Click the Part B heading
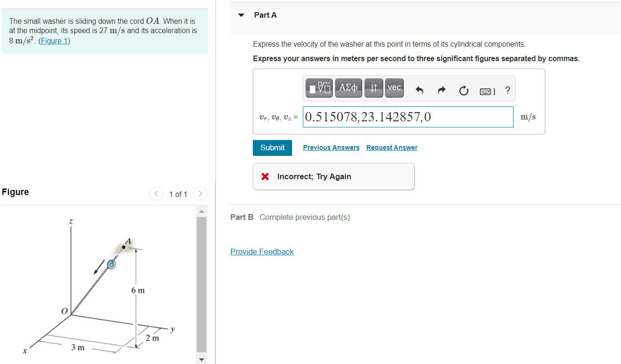 [x=242, y=217]
